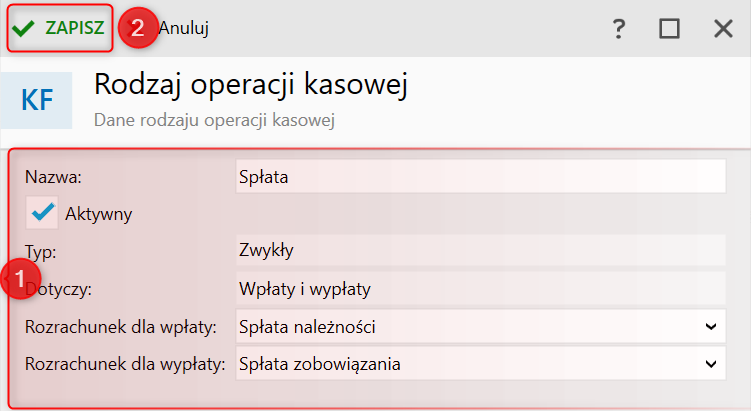The width and height of the screenshot is (751, 411).
Task: Maximize the dialog window
Action: (x=669, y=29)
